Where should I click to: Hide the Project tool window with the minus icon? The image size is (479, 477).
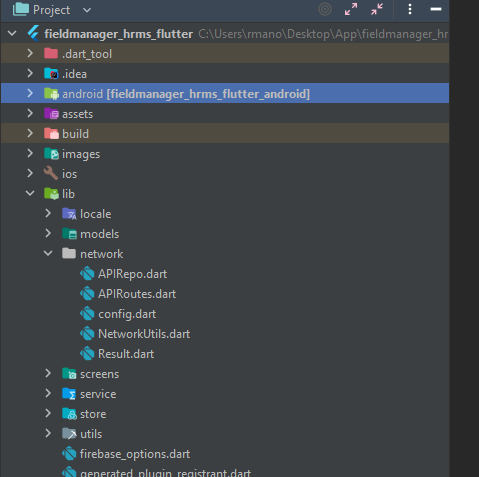point(436,9)
